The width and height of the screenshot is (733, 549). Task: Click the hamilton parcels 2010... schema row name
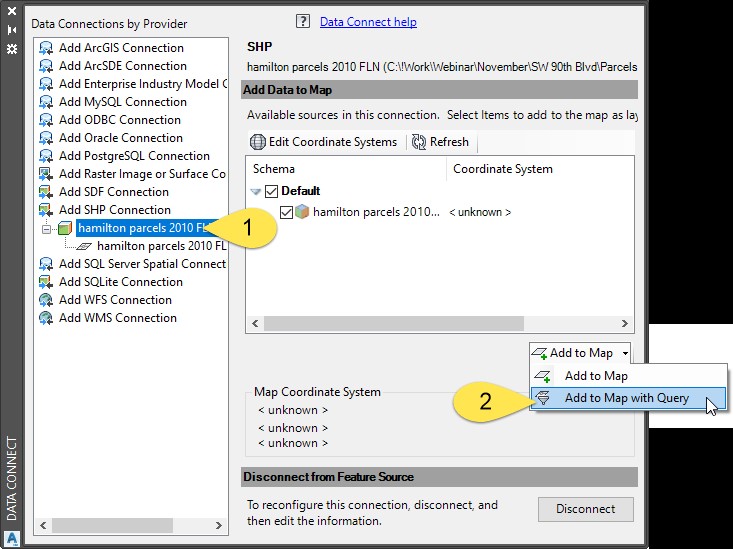tap(376, 212)
